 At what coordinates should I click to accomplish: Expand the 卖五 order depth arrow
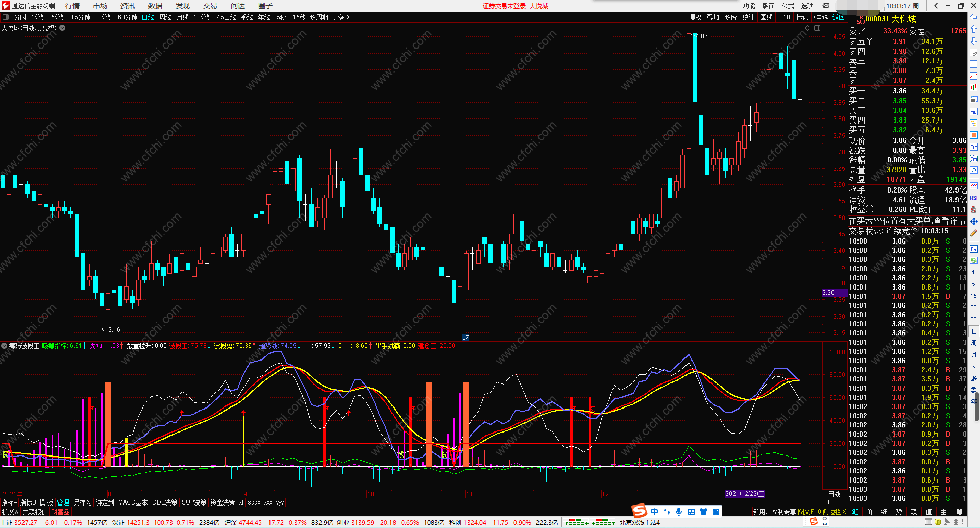pyautogui.click(x=869, y=41)
